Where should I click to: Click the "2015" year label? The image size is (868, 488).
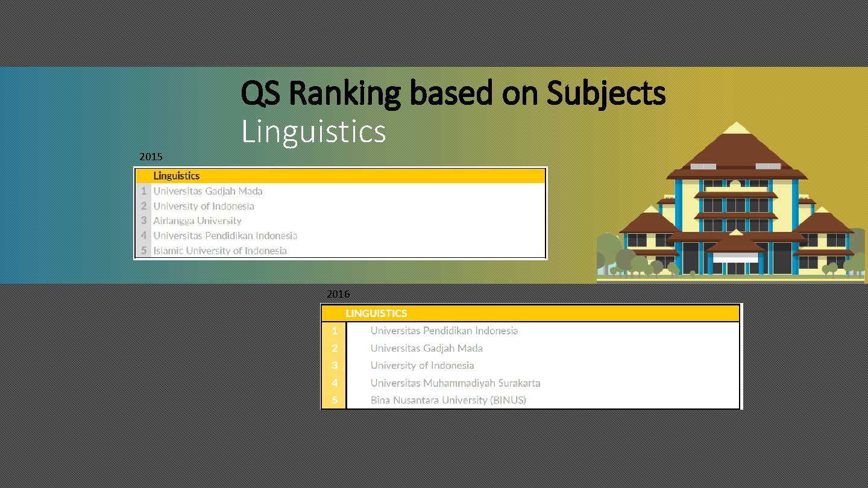pyautogui.click(x=151, y=157)
